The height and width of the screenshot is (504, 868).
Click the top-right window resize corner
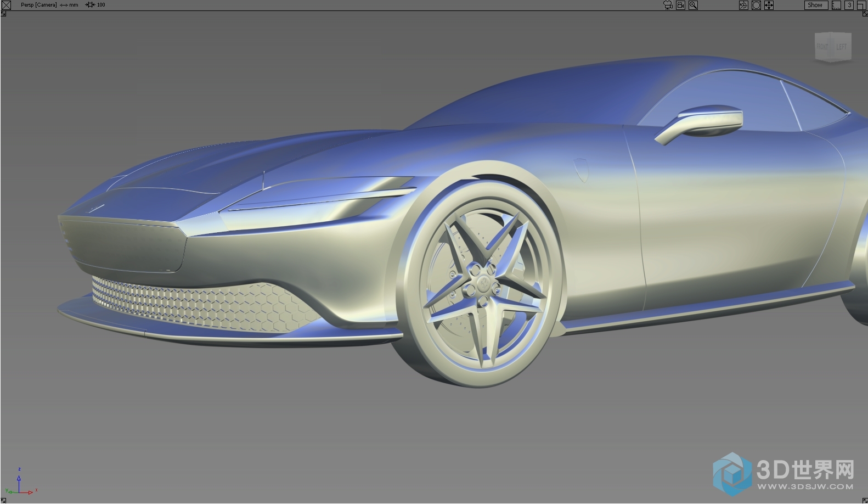(865, 14)
